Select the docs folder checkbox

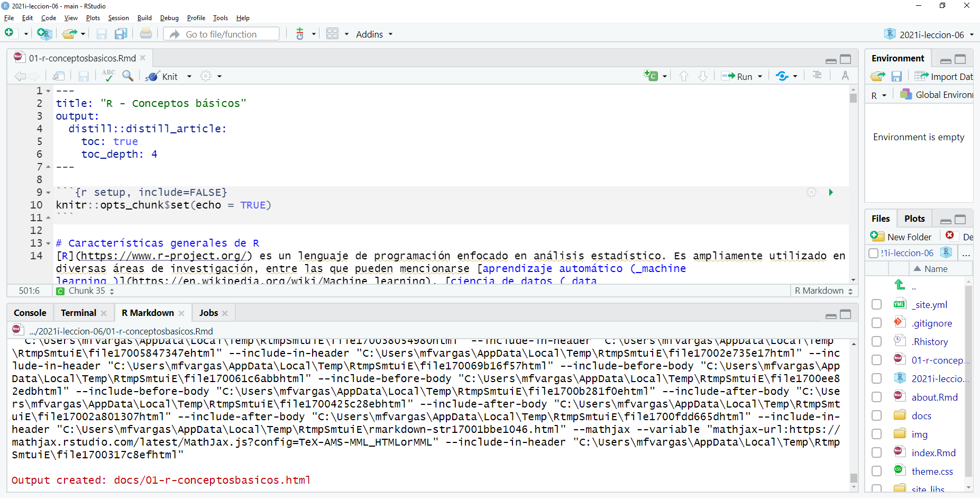[x=876, y=415]
